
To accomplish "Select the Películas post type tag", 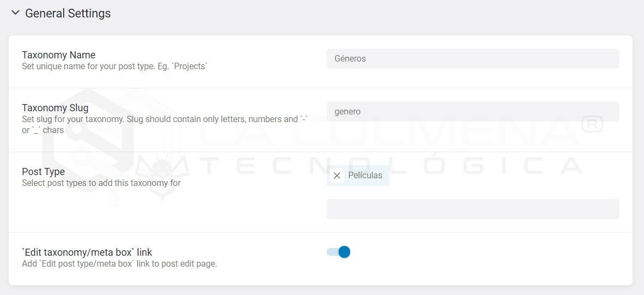I will [x=365, y=176].
